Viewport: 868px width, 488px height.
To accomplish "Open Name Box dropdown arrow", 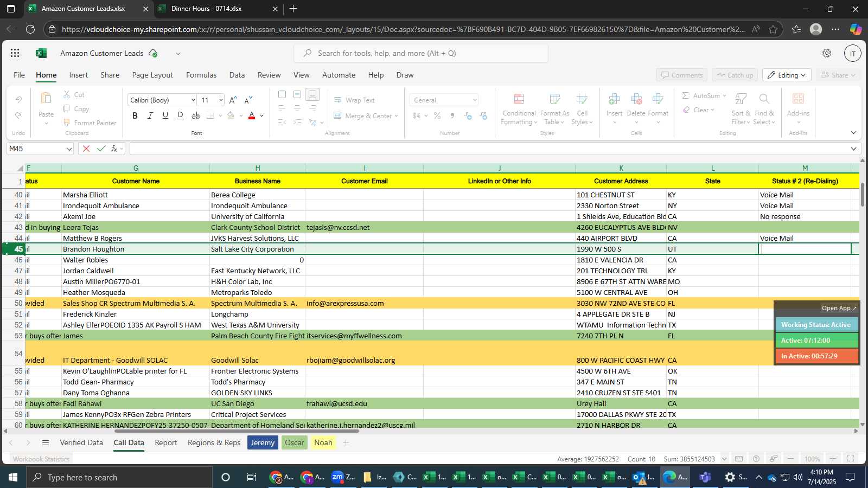I will [69, 149].
